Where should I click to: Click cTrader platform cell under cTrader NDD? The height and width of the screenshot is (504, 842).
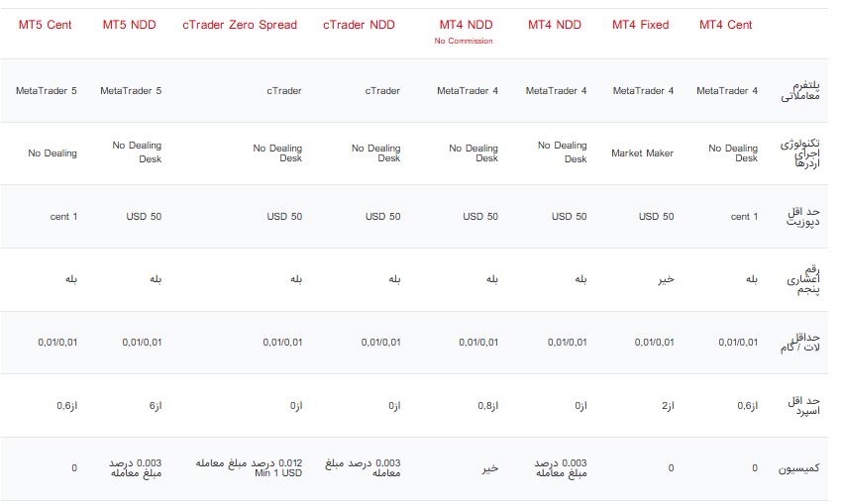(382, 91)
